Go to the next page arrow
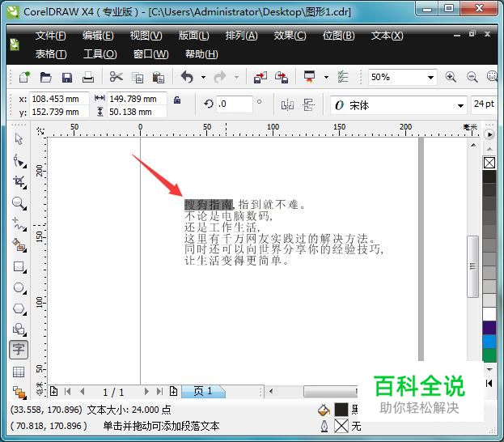The height and width of the screenshot is (442, 504). click(146, 392)
